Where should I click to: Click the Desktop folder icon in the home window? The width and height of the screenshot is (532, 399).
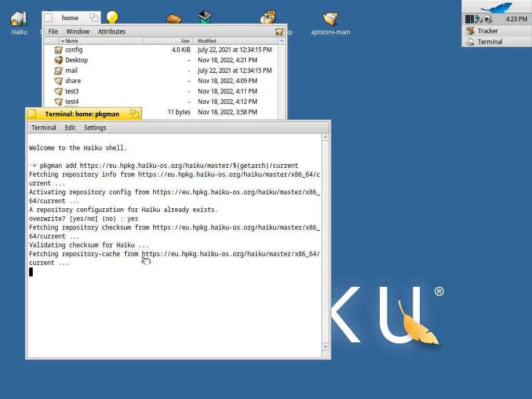[x=58, y=60]
